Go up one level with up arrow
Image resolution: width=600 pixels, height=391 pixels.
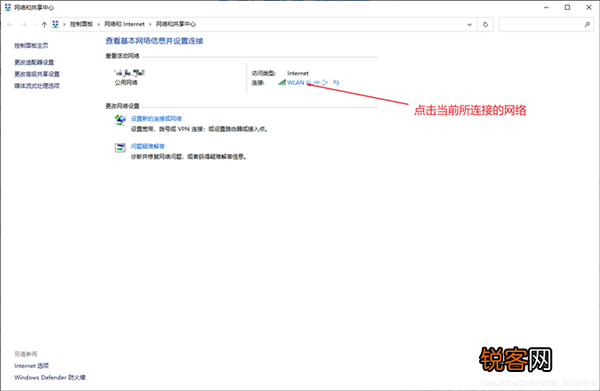point(44,24)
